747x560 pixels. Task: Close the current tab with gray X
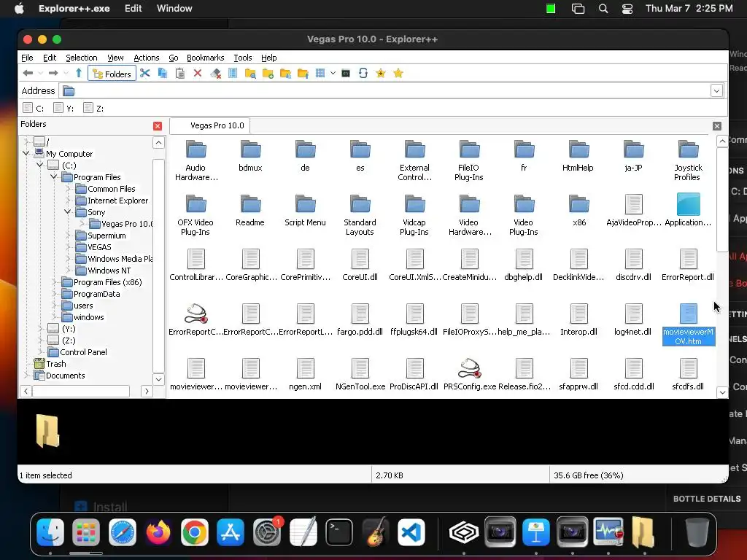[717, 126]
